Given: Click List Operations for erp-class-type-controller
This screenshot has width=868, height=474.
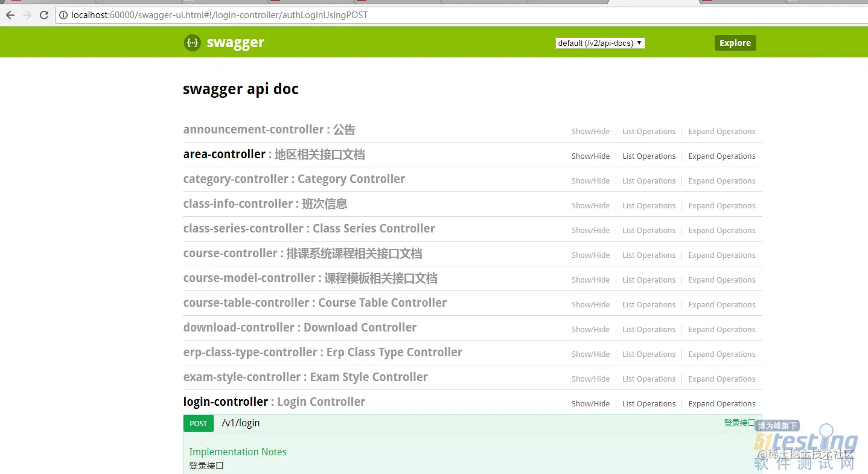Looking at the screenshot, I should point(649,354).
